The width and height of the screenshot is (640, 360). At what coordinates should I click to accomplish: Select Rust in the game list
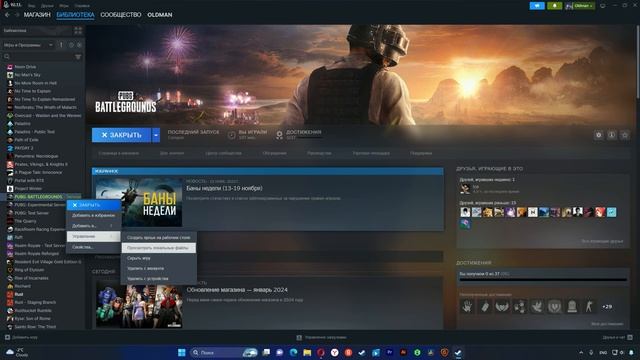point(19,294)
